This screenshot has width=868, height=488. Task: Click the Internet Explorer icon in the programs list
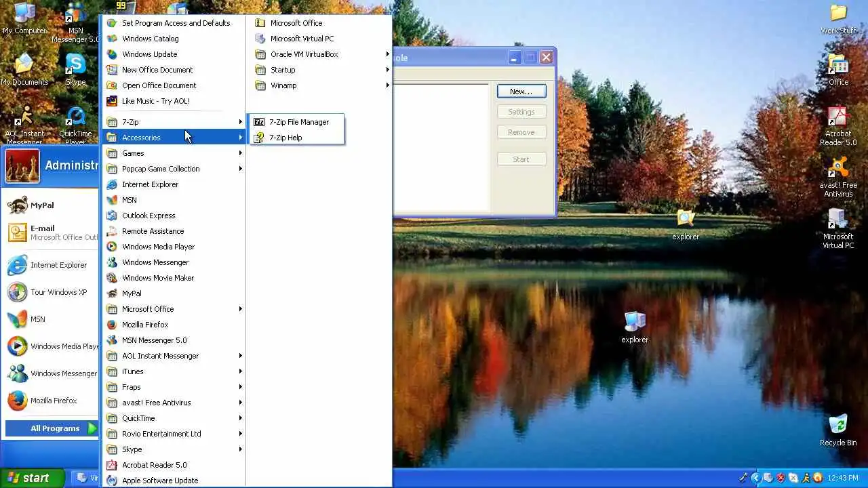click(x=112, y=184)
